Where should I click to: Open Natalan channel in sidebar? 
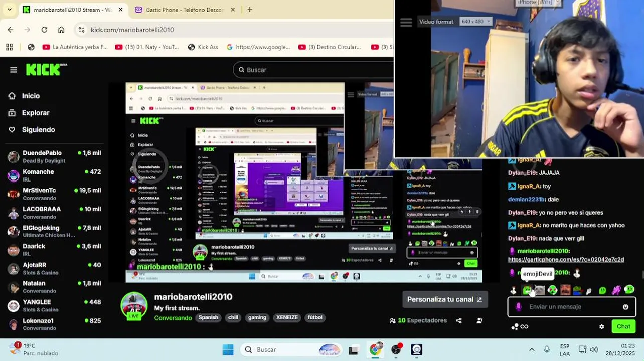pyautogui.click(x=54, y=287)
